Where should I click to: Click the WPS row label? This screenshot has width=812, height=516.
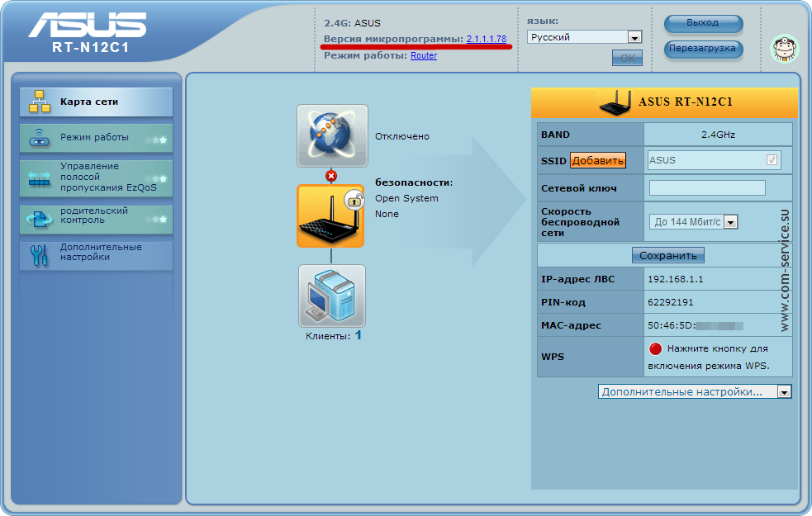[553, 357]
